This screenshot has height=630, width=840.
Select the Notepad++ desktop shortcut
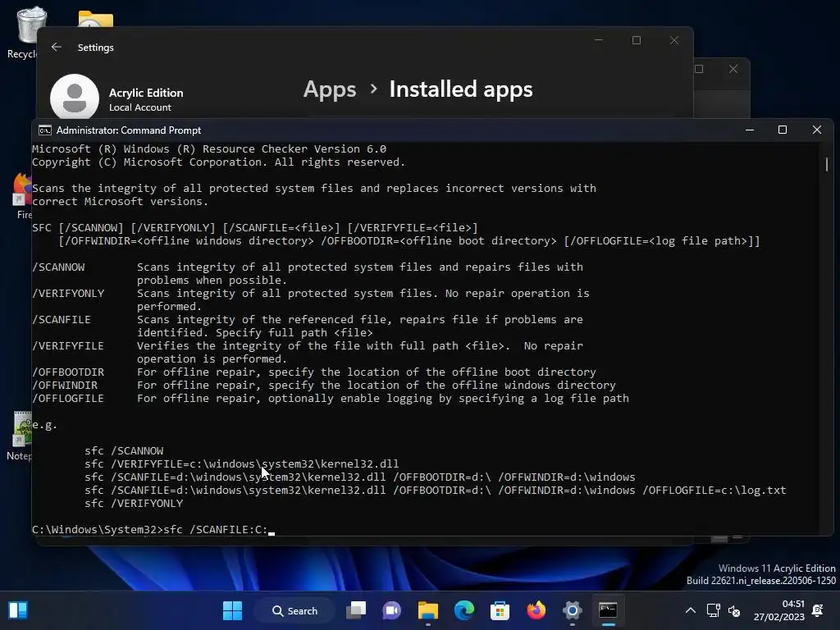pos(21,436)
